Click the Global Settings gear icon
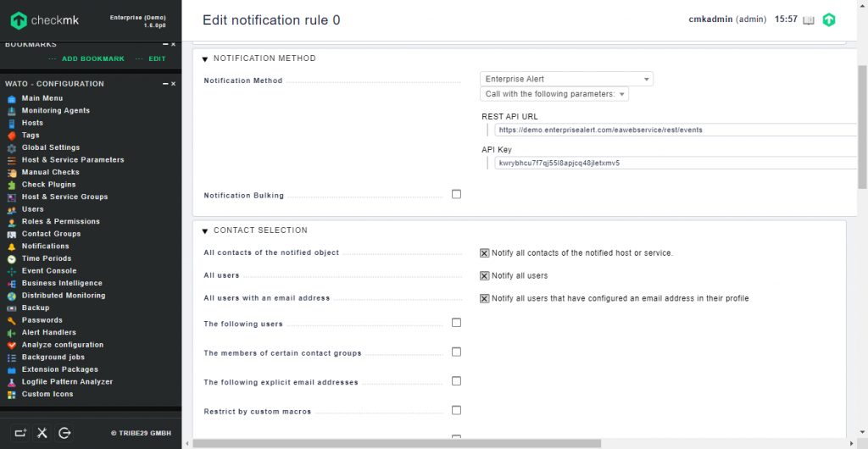The height and width of the screenshot is (449, 868). click(x=12, y=148)
